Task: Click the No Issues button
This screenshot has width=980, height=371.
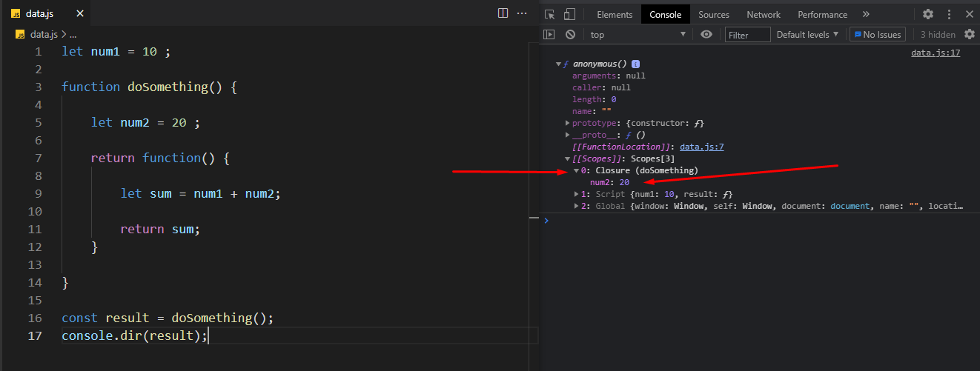Action: [x=878, y=34]
